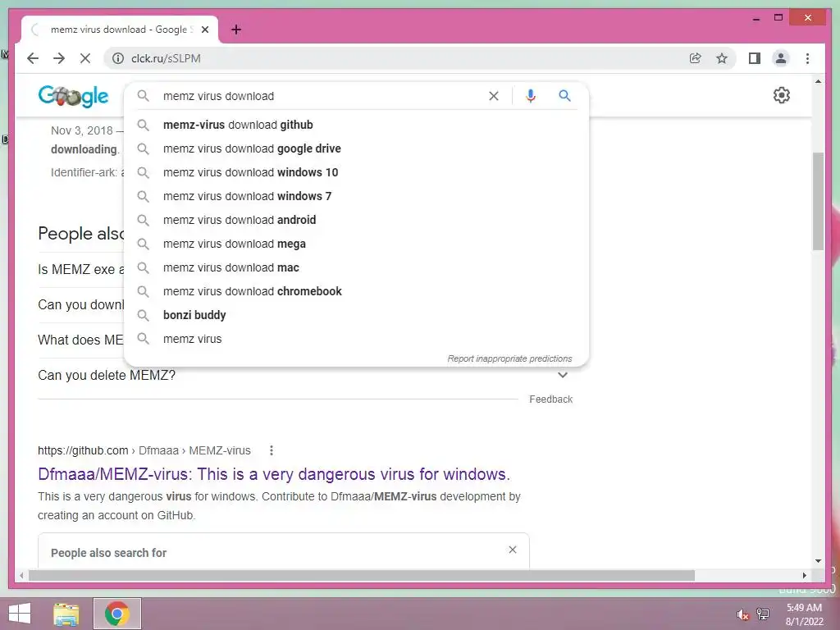Start voice search with the microphone
Viewport: 840px width, 630px height.
(x=531, y=96)
